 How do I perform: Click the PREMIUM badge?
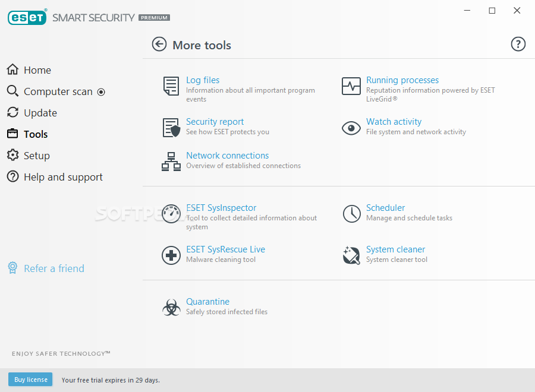(154, 18)
